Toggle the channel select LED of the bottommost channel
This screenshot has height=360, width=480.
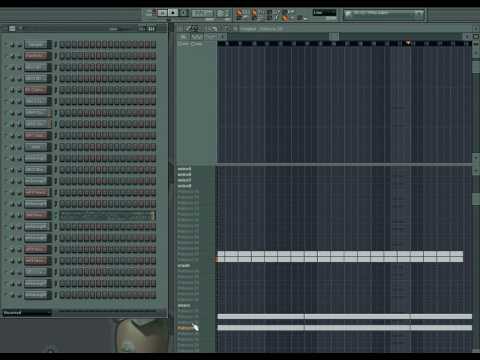55,295
